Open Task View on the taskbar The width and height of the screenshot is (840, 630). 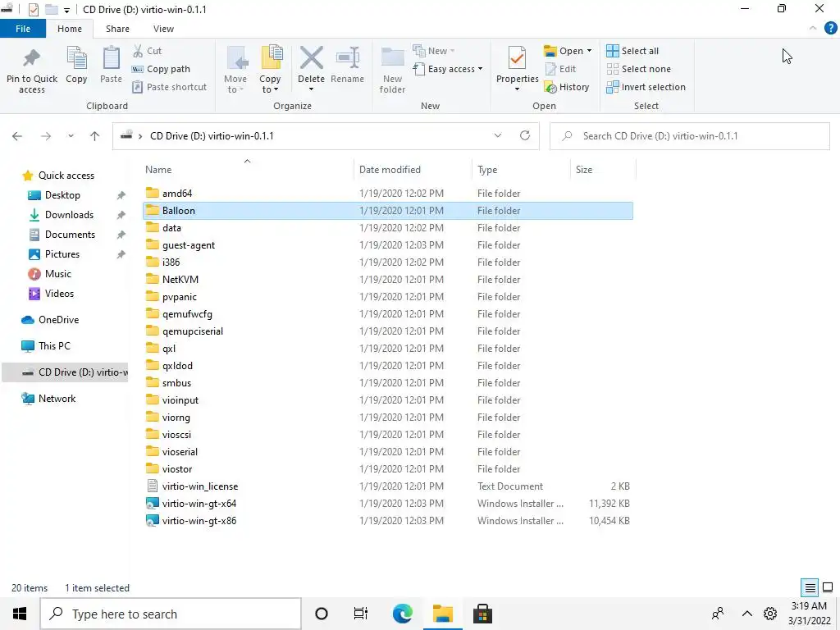pyautogui.click(x=361, y=614)
